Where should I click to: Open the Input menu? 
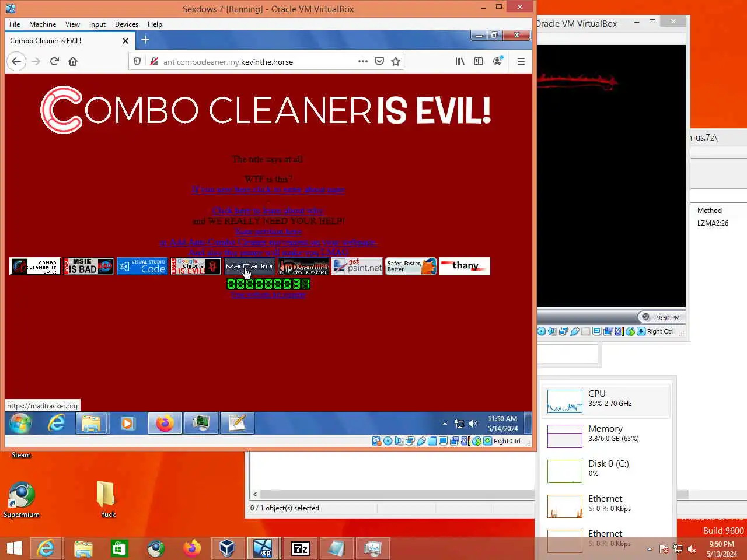97,24
